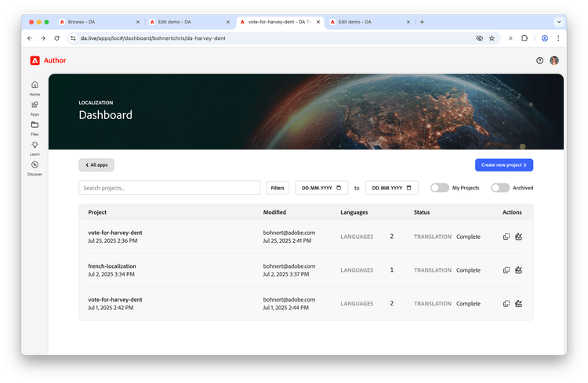Open the Jul 1 vote-for-harvey-dent project
588x383 pixels.
point(115,300)
